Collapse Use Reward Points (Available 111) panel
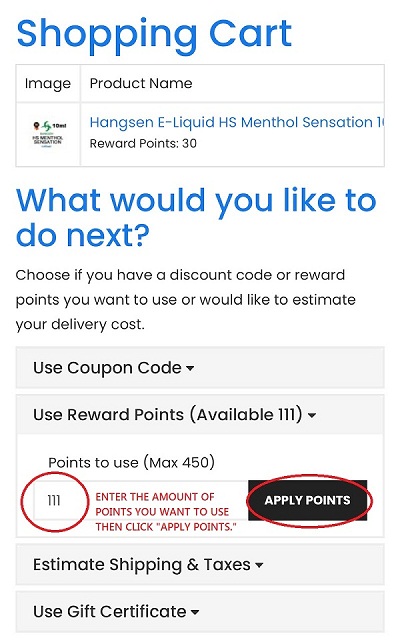Viewport: 400px width, 640px height. click(200, 415)
